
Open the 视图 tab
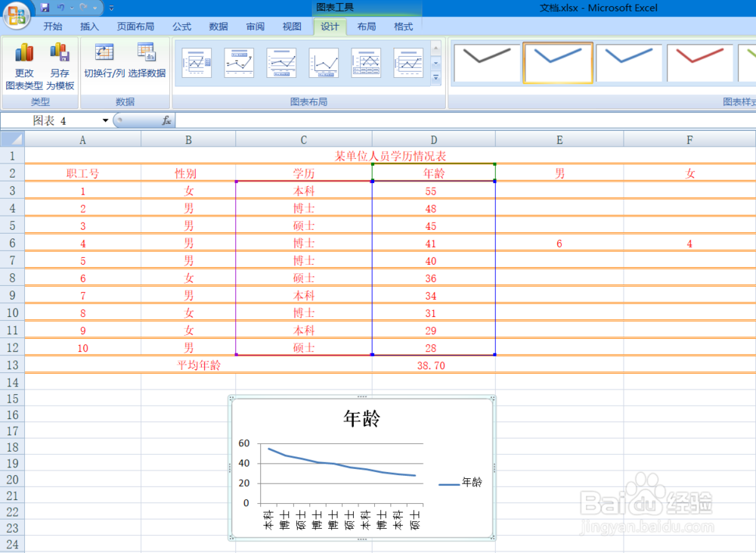[292, 26]
